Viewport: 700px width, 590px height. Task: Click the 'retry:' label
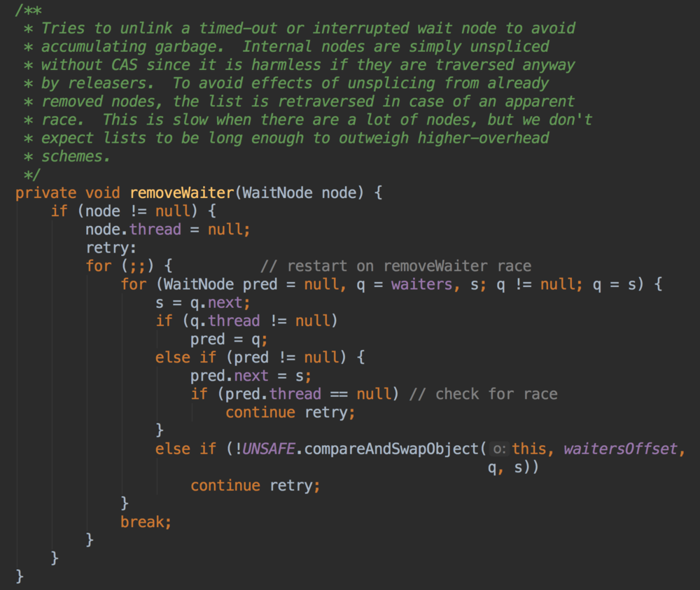pos(111,248)
